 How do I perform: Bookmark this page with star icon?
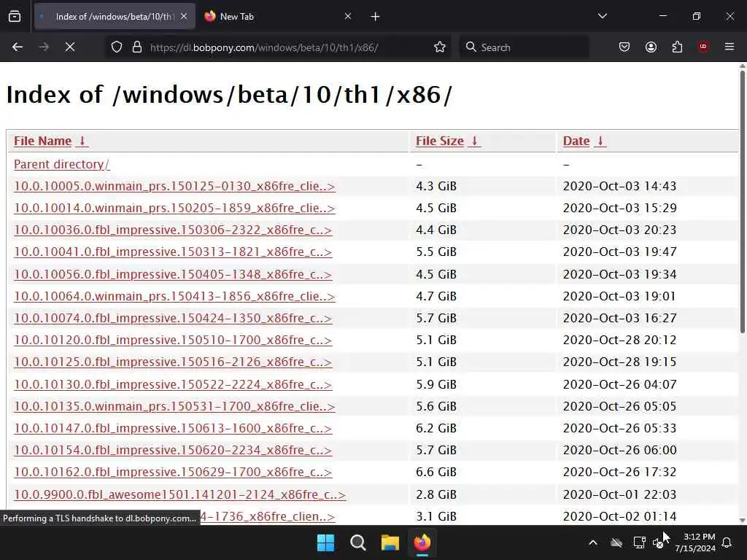pyautogui.click(x=440, y=47)
